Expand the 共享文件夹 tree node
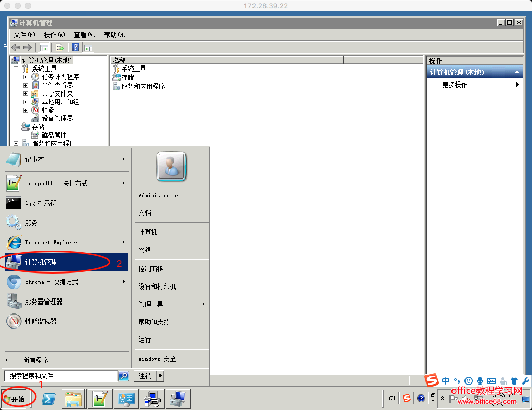This screenshot has height=410, width=532. [x=25, y=93]
